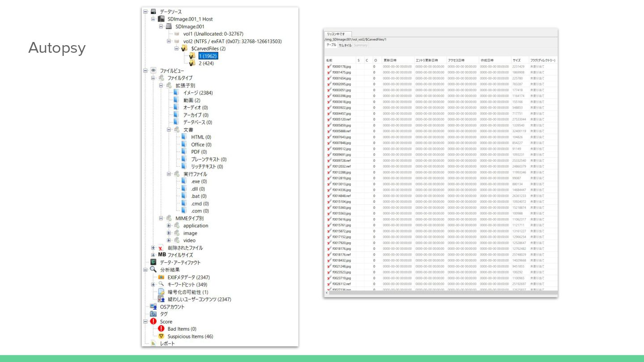Screen dimensions: 644x362
Task: Sort by the 更新日時 column header
Action: (398, 60)
